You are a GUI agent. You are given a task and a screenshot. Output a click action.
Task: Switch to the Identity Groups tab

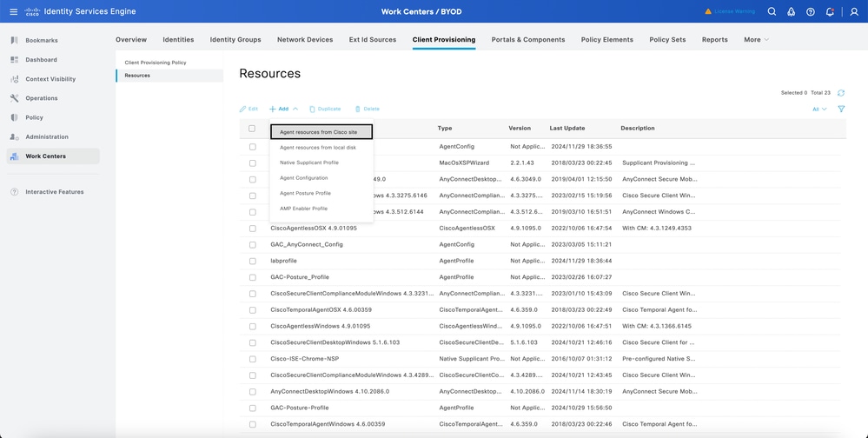point(235,40)
